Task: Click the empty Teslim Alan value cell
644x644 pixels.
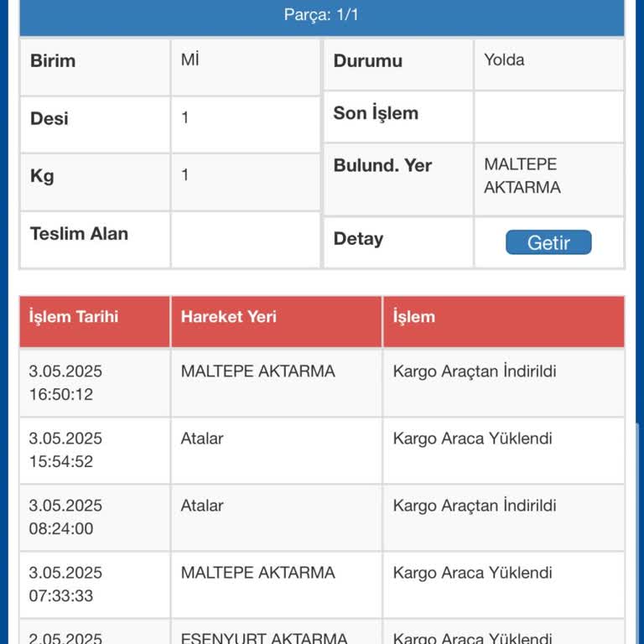Action: [x=246, y=239]
